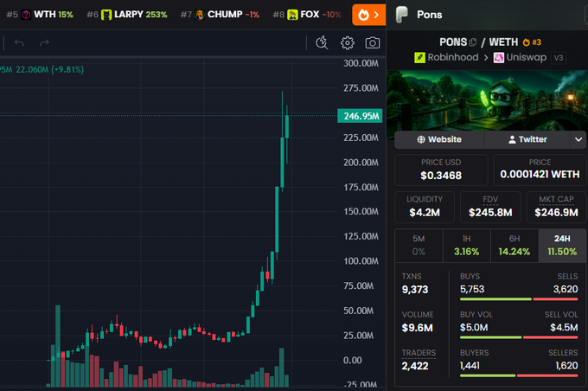Select the 1H timeframe tab
The height and width of the screenshot is (391, 588).
[x=466, y=246]
